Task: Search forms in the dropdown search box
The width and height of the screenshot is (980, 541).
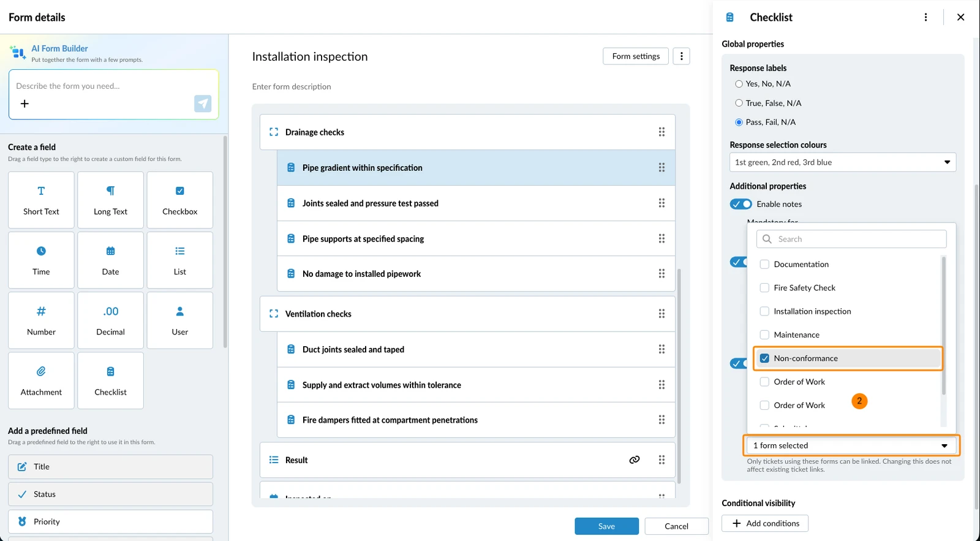Action: [x=851, y=239]
